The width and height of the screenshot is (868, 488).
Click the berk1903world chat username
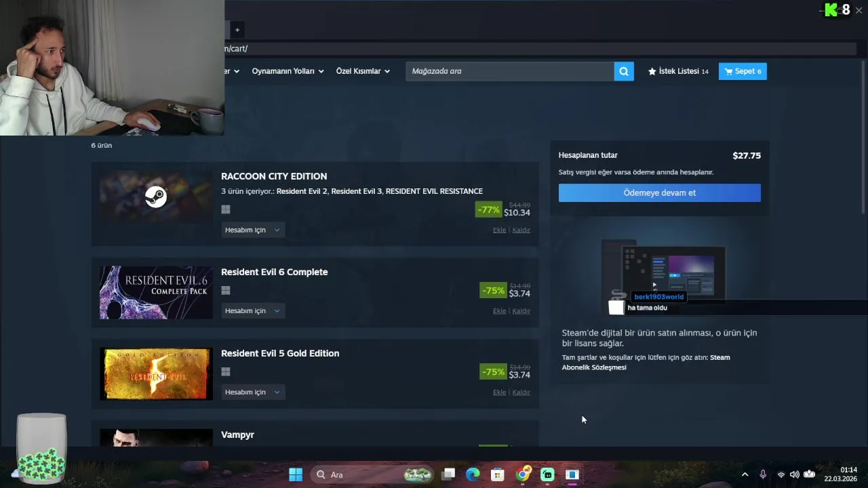tap(658, 297)
